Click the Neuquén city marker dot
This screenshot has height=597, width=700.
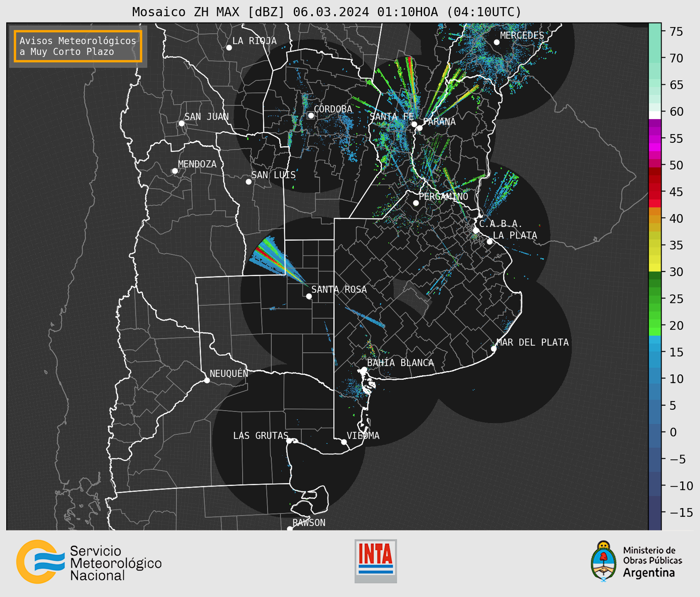coord(207,380)
